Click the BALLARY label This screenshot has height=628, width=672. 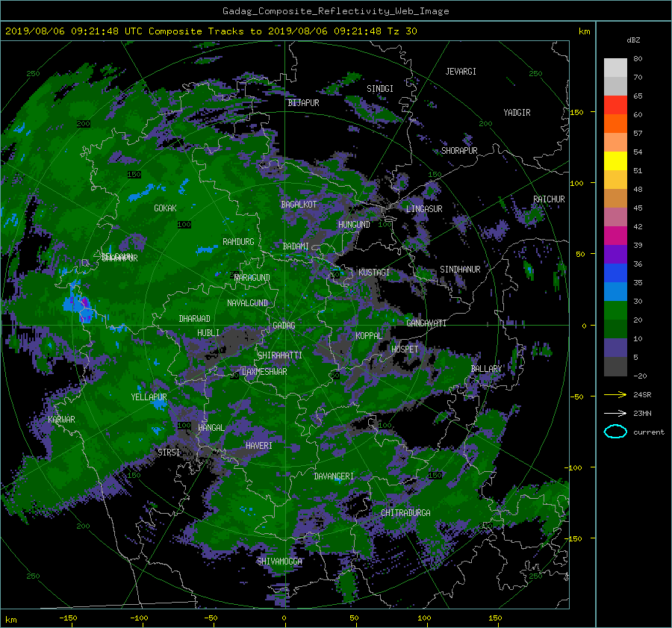(486, 369)
